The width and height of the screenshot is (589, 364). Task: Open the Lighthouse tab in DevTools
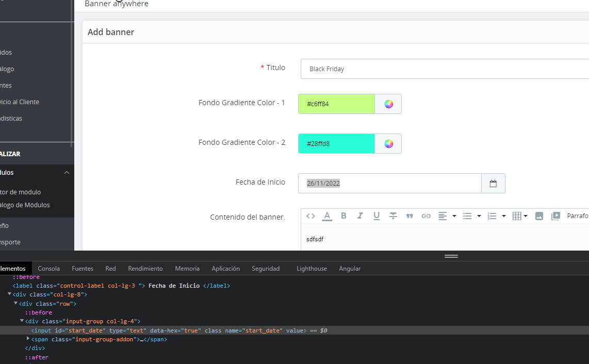(312, 269)
